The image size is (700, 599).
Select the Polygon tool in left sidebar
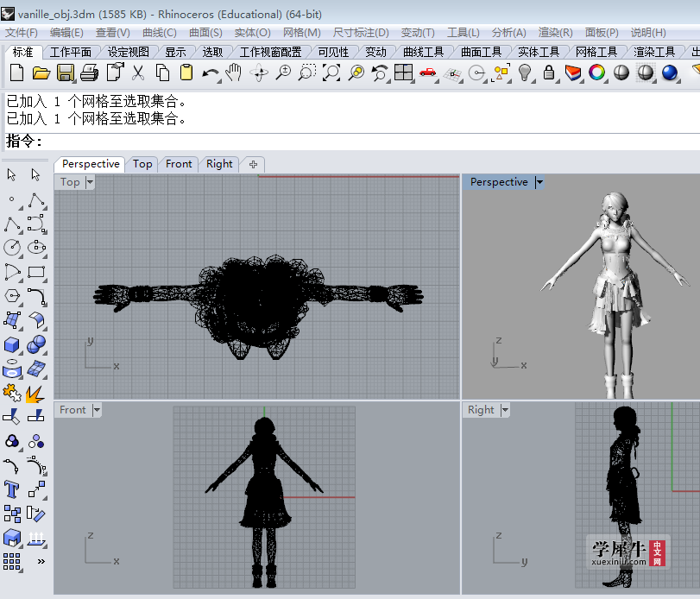tap(12, 296)
